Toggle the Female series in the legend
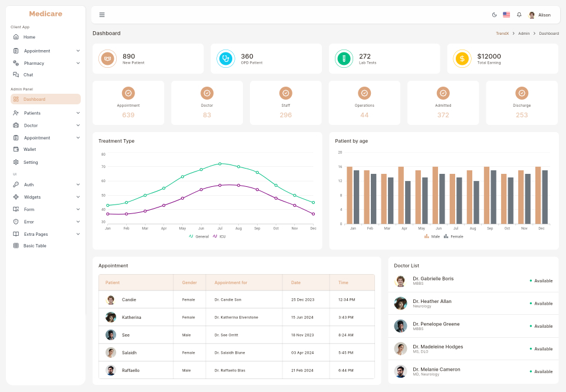Viewport: 566px width, 392px height. [x=453, y=236]
